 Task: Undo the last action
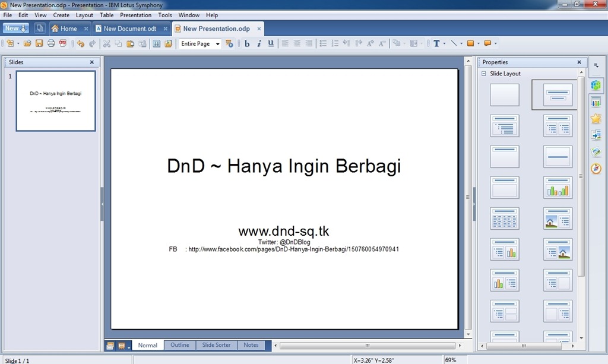80,43
